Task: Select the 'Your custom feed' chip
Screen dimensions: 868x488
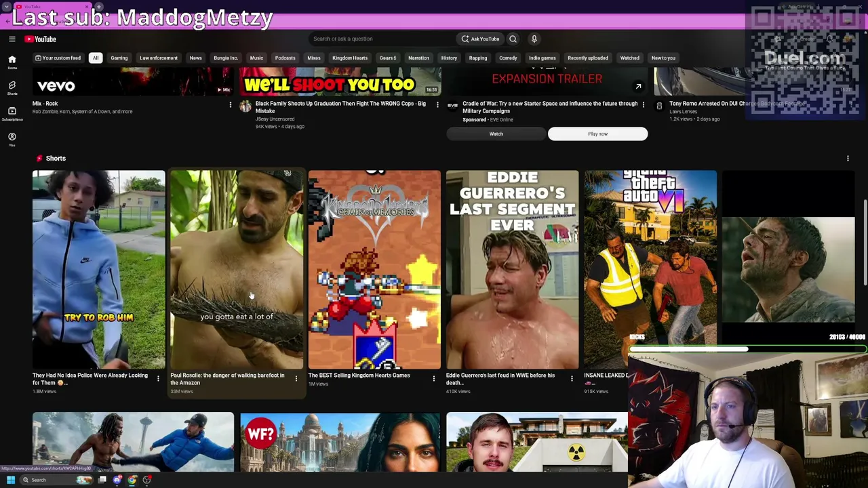Action: [x=58, y=58]
